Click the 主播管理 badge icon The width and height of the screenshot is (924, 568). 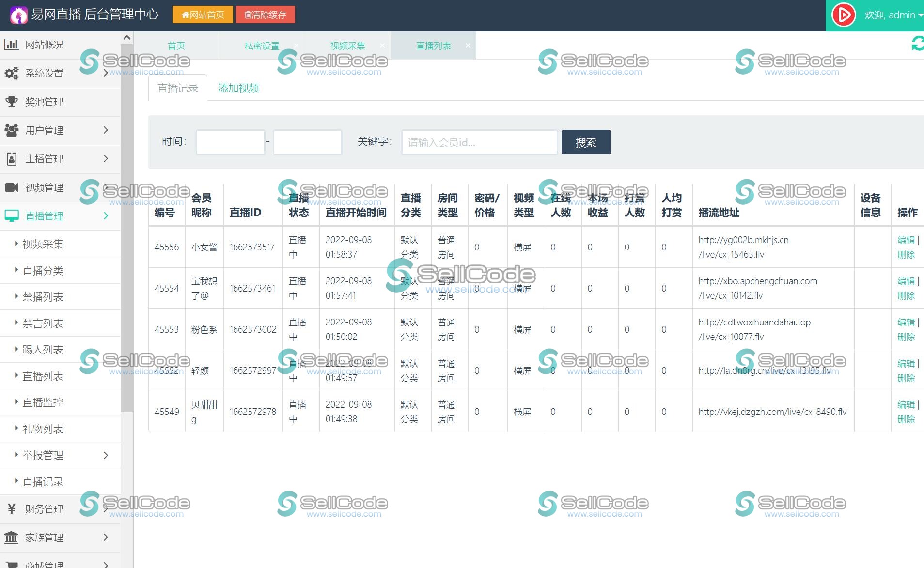pyautogui.click(x=11, y=159)
